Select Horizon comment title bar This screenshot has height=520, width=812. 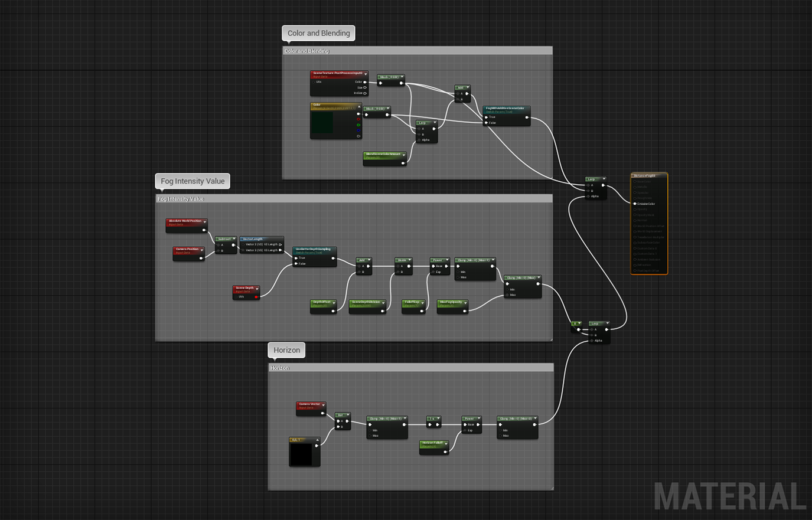tap(410, 368)
